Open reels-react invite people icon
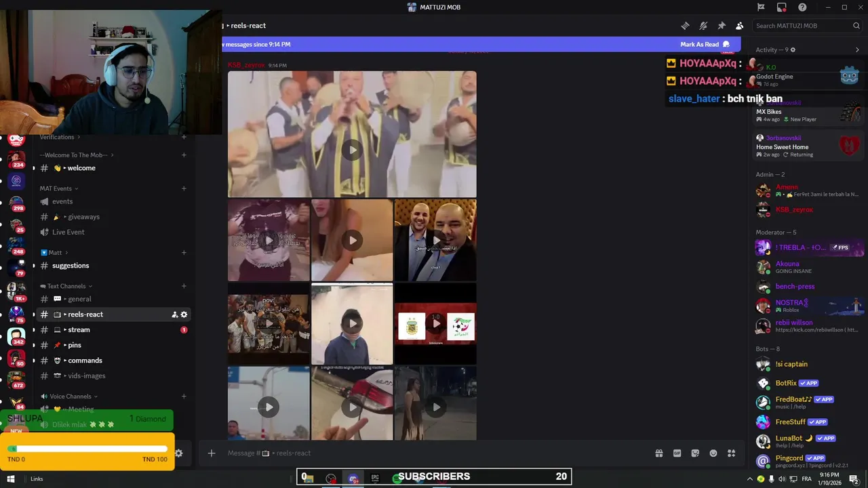 (174, 314)
